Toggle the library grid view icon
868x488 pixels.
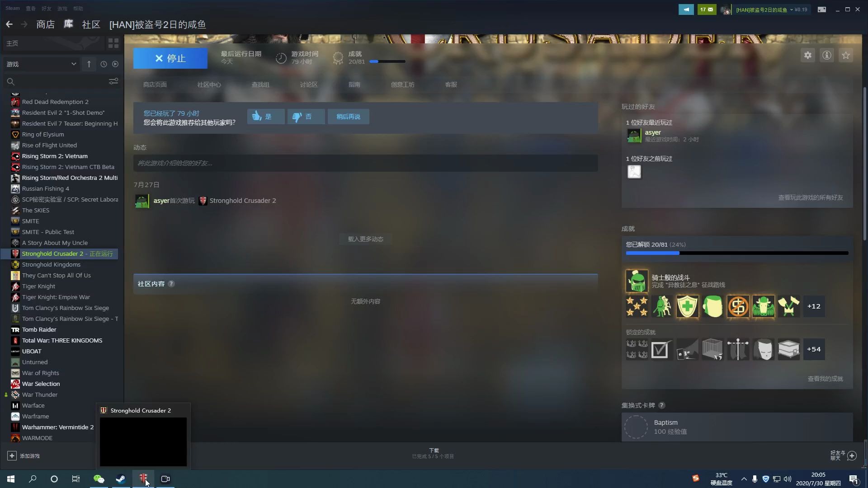tap(113, 43)
